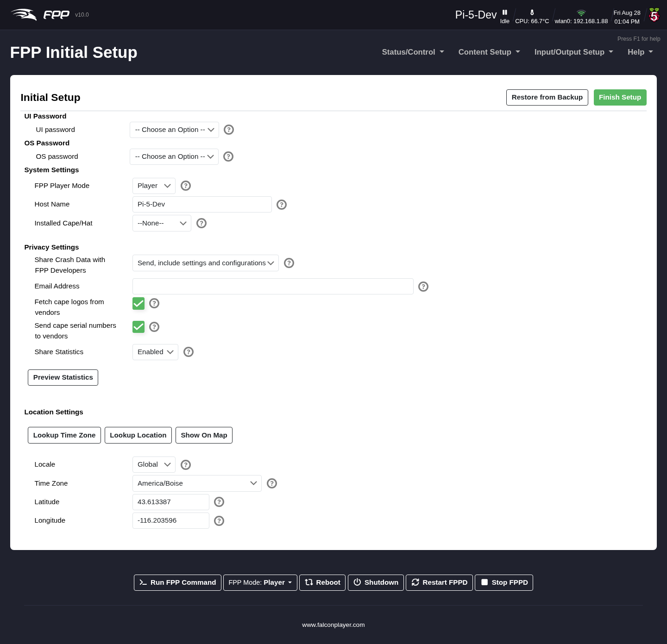Open the Help menu
The image size is (667, 644).
[x=640, y=52]
